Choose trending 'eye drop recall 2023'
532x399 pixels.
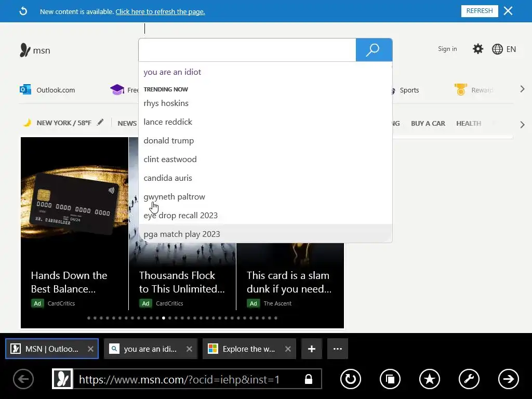[x=265, y=216]
